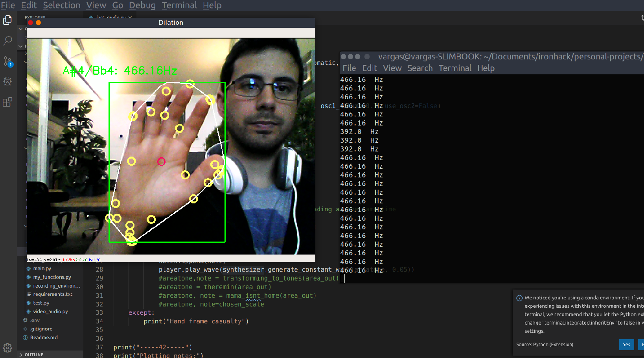Open the Manage gear at the activity bar bottom
Viewport: 644px width, 358px height.
(7, 348)
